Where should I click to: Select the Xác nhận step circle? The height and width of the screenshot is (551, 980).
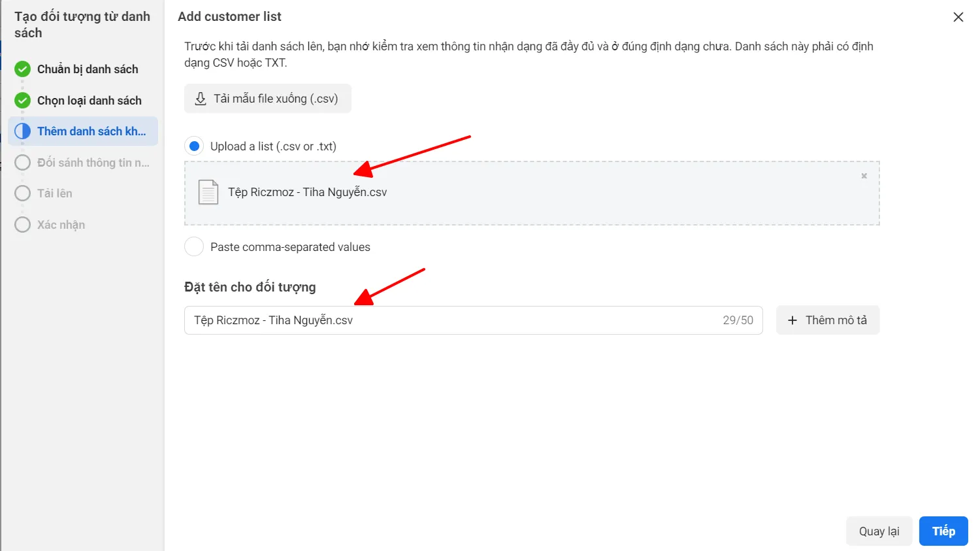[x=22, y=224]
